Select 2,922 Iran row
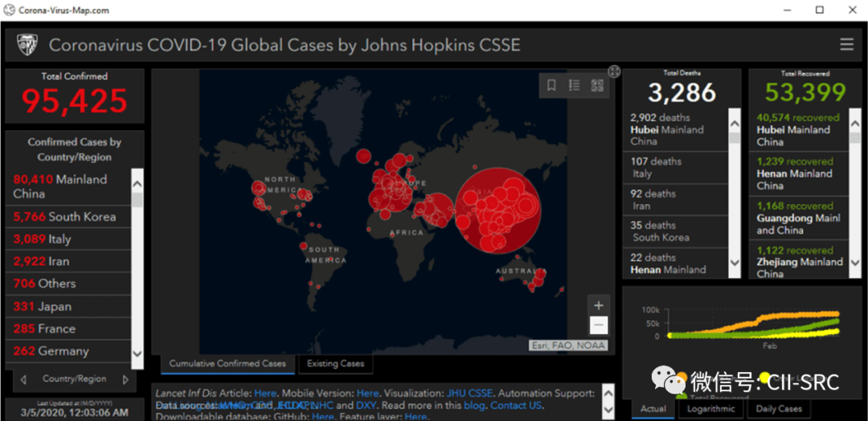Viewport: 868px width, 421px height. [x=68, y=261]
